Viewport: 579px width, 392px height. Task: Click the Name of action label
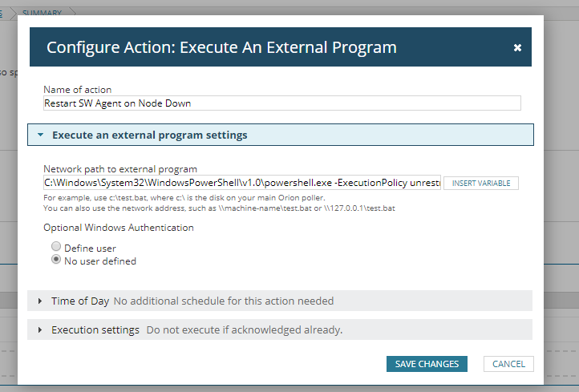(x=78, y=89)
